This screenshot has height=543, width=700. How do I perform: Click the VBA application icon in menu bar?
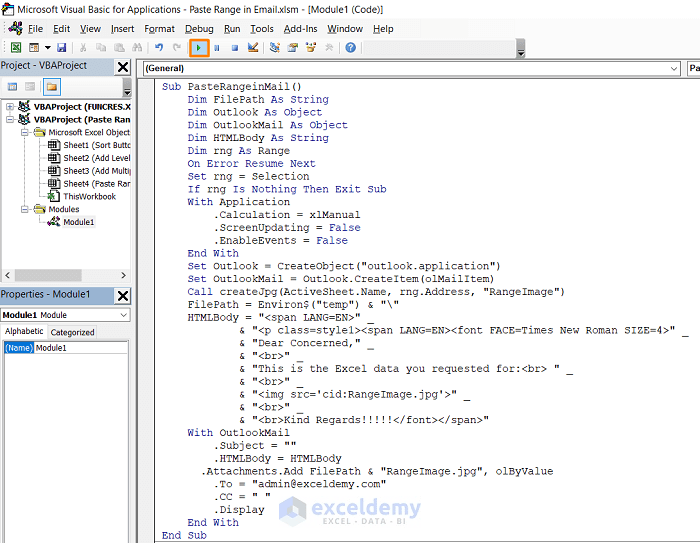pos(15,29)
